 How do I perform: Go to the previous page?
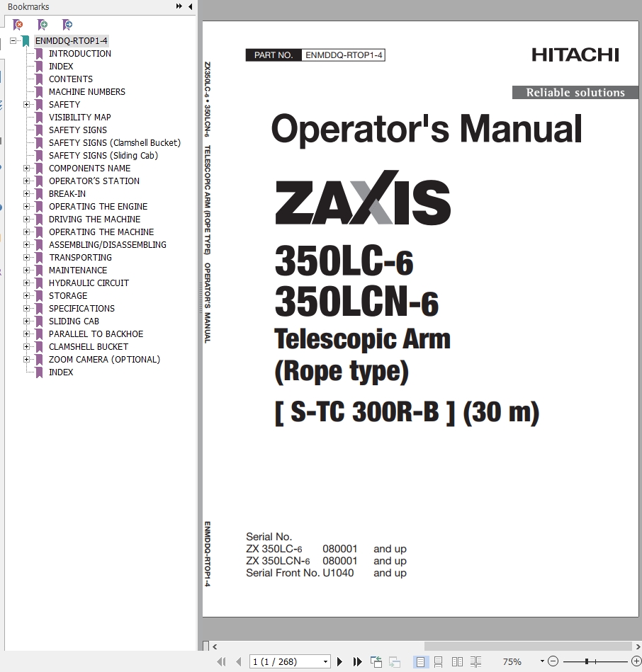coord(238,661)
